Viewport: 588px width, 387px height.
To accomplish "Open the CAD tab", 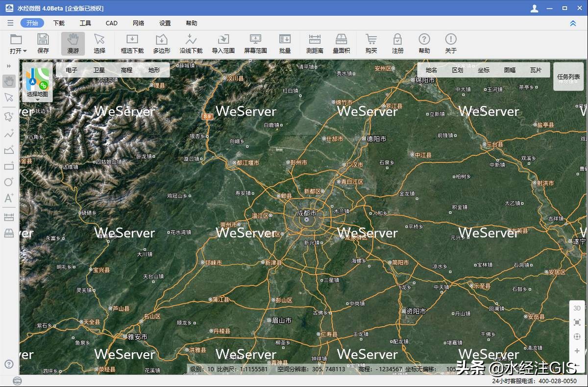I will [x=112, y=23].
